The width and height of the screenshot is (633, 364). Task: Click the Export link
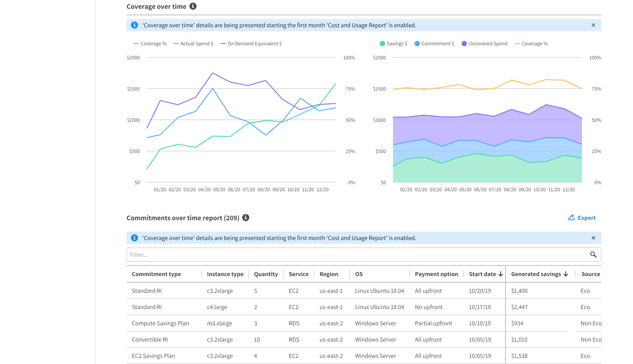point(586,218)
